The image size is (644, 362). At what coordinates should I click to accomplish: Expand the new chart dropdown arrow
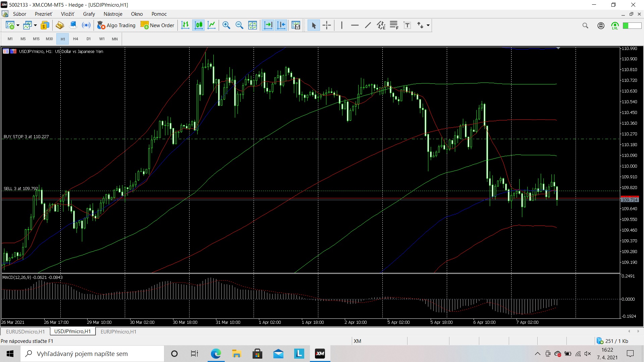[x=18, y=25]
